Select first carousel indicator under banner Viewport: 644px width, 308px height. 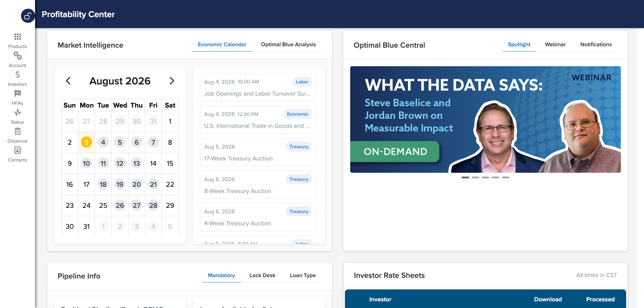465,178
